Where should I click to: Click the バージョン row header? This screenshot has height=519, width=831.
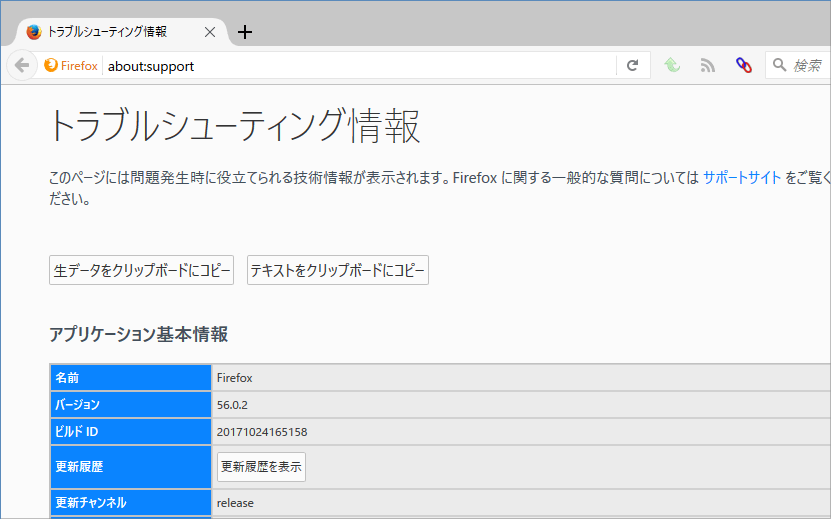pos(131,405)
